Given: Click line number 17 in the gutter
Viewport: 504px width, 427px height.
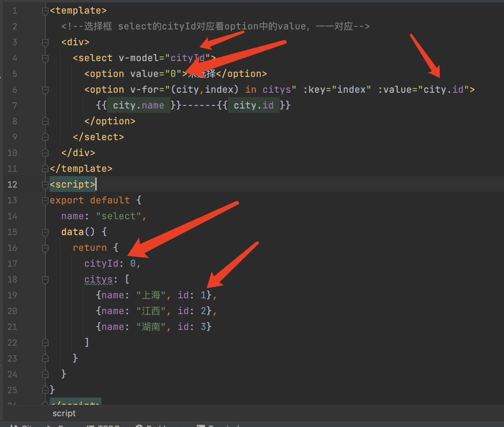Looking at the screenshot, I should [x=12, y=264].
